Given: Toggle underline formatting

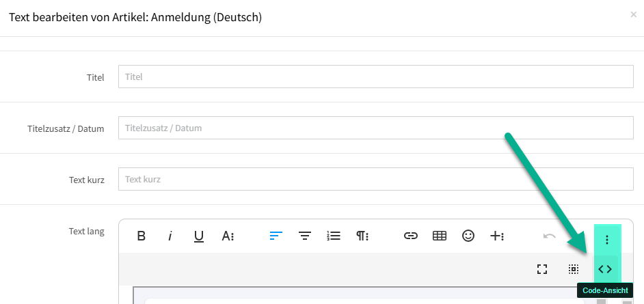Looking at the screenshot, I should (199, 236).
